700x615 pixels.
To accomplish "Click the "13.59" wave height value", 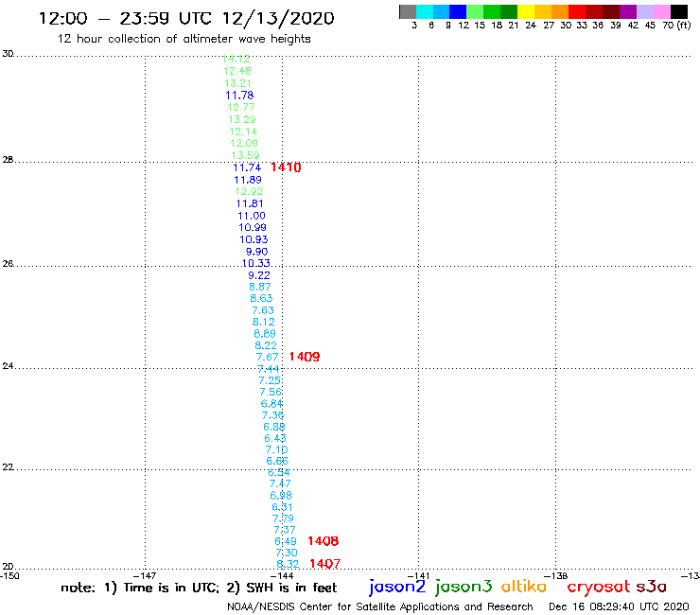I will [245, 155].
